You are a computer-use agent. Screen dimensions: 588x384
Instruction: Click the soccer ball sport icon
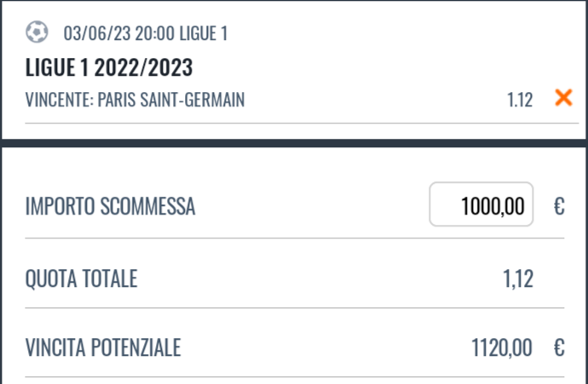pyautogui.click(x=37, y=32)
